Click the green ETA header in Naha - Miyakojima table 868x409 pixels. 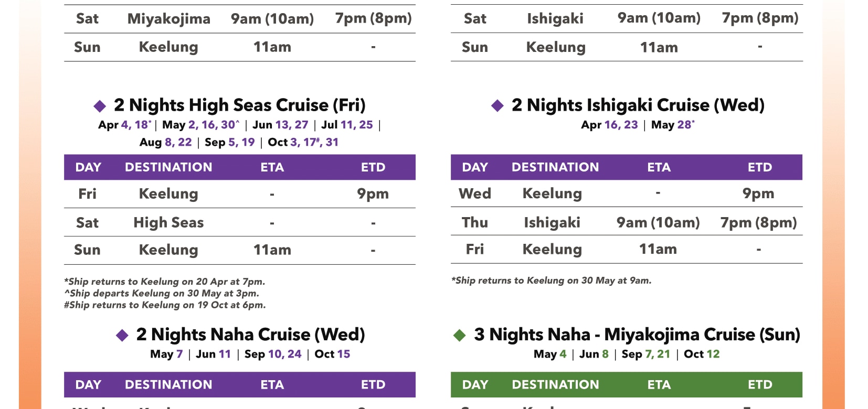pyautogui.click(x=659, y=385)
